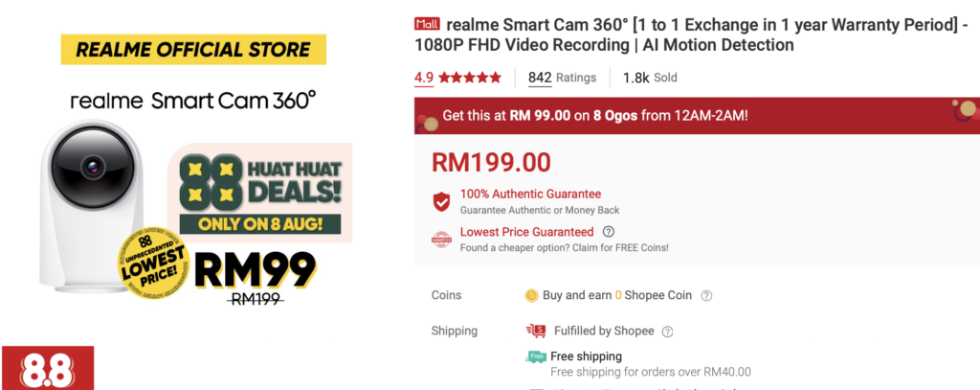
Task: Click the 88 Huat Huat Deals banner
Action: (260, 193)
